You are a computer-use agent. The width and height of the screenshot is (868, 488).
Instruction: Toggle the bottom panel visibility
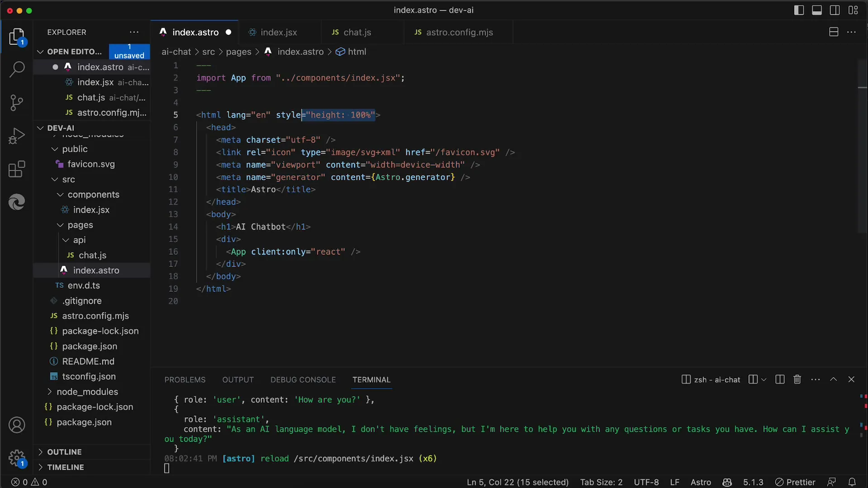pos(817,10)
